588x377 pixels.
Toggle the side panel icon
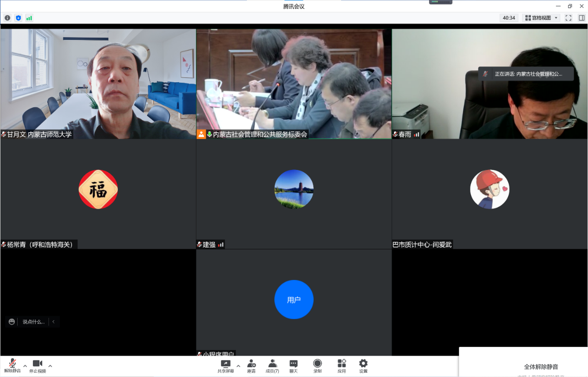pos(581,18)
